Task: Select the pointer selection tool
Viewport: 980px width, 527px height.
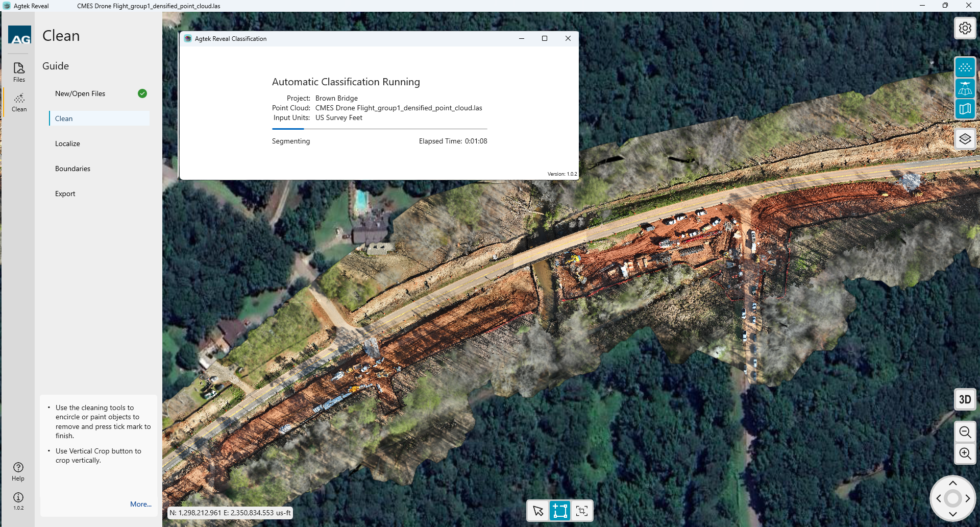Action: 538,511
